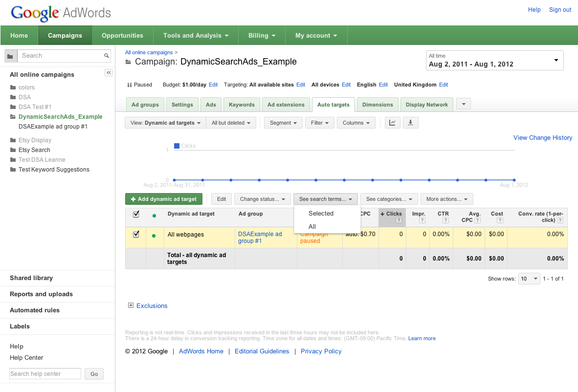Click the Sign out link
This screenshot has width=578, height=392.
[x=560, y=10]
